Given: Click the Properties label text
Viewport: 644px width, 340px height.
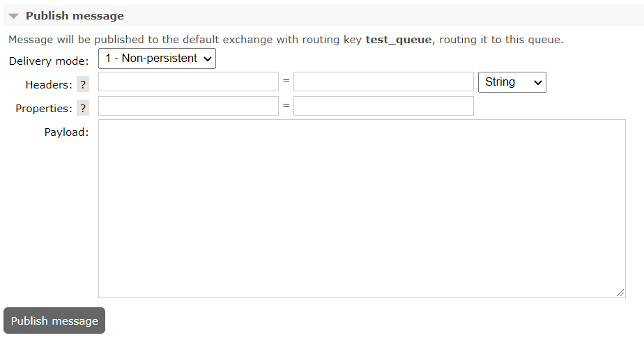Looking at the screenshot, I should click(x=44, y=109).
